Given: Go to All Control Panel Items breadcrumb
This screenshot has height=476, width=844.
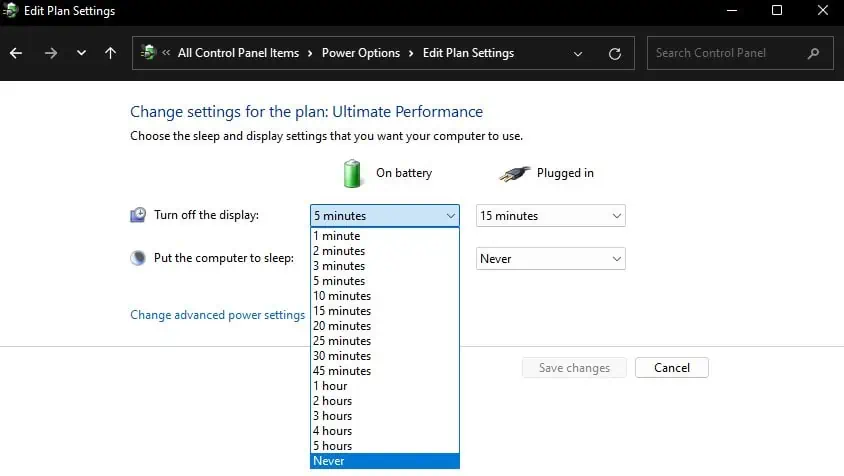Looking at the screenshot, I should click(x=238, y=53).
